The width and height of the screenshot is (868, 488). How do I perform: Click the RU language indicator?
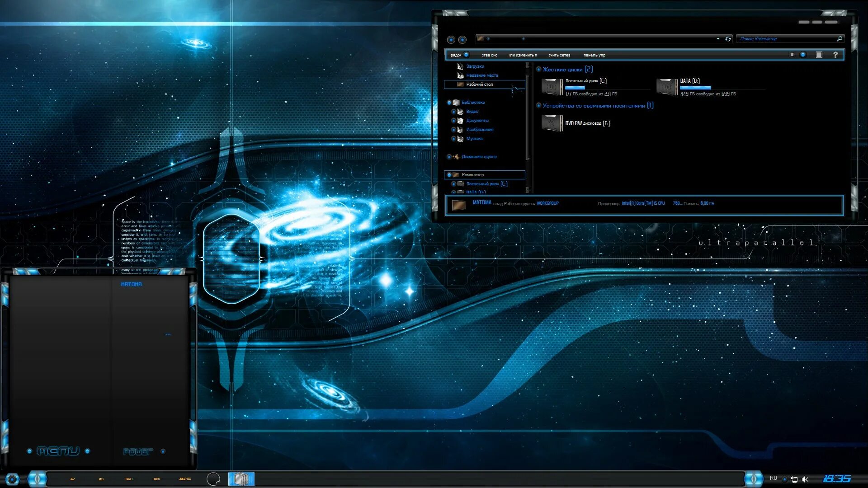tap(774, 478)
